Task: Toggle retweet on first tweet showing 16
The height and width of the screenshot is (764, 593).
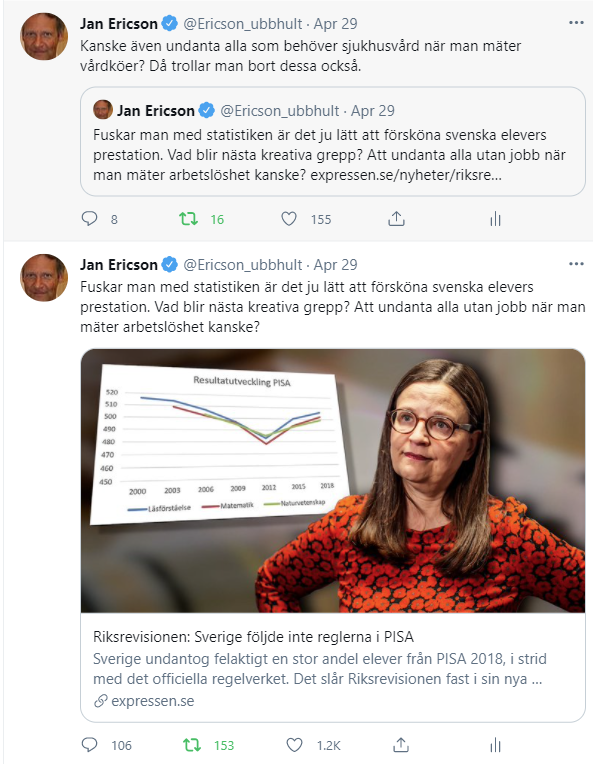Action: (x=188, y=219)
